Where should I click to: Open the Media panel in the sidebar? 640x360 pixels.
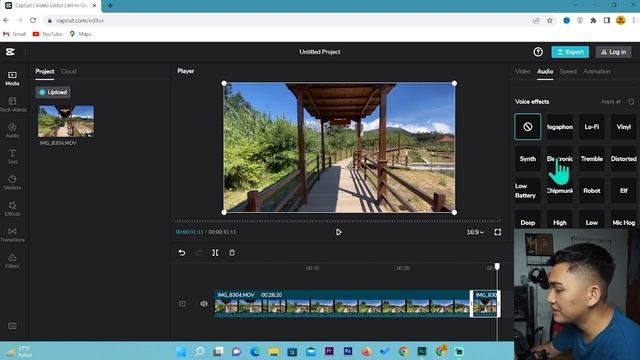click(x=12, y=78)
